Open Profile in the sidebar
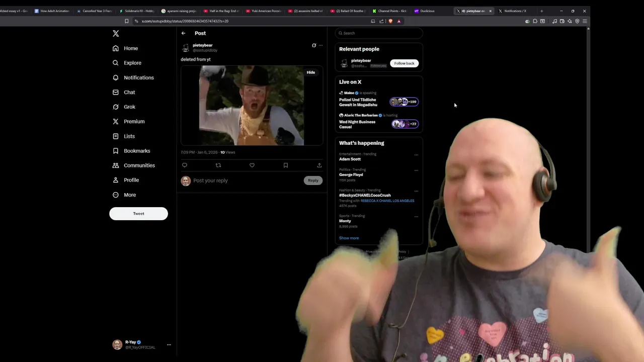The image size is (644, 362). point(126,180)
